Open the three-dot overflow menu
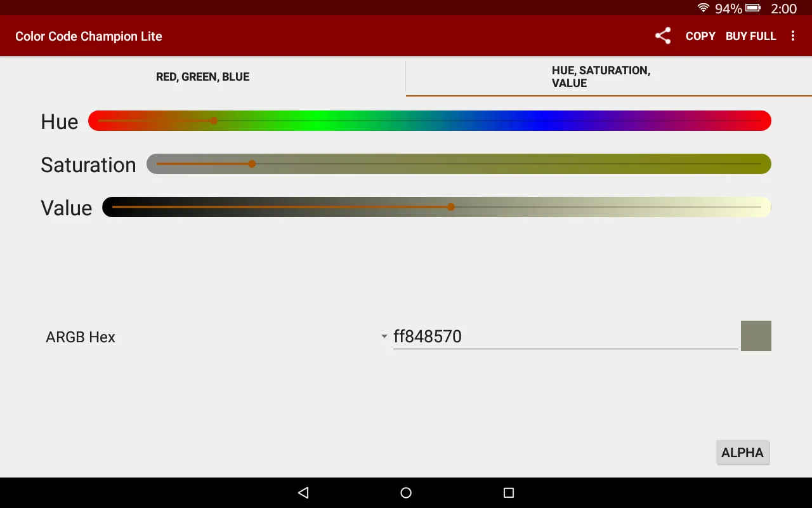812x508 pixels. pos(793,36)
